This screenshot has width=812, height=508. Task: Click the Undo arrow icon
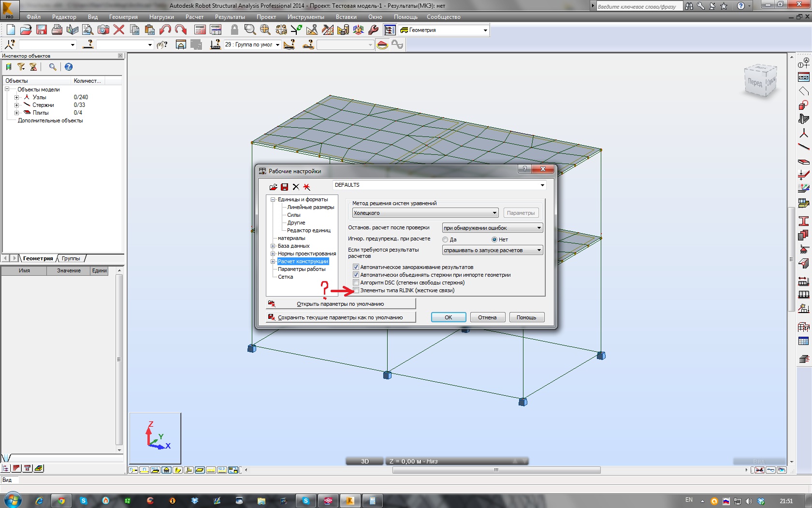[165, 30]
